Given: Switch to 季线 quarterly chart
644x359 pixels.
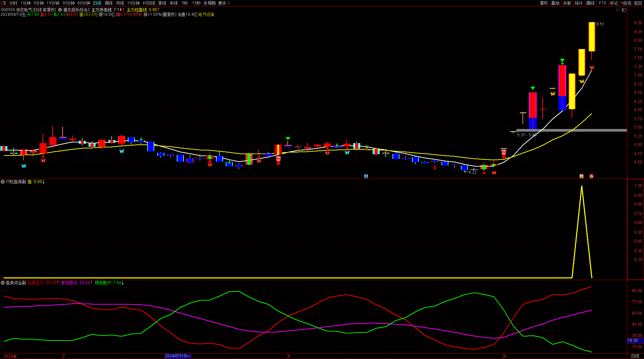Looking at the screenshot, I should [162, 3].
